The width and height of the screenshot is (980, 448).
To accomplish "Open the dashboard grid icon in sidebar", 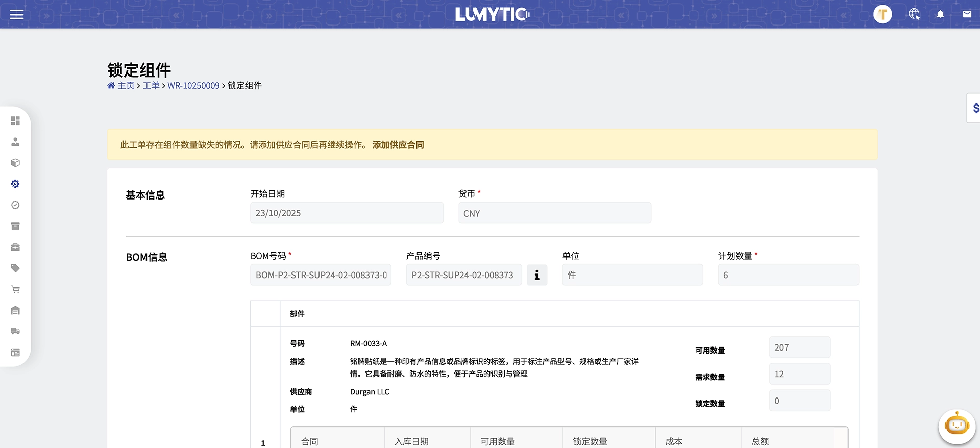I will [15, 121].
